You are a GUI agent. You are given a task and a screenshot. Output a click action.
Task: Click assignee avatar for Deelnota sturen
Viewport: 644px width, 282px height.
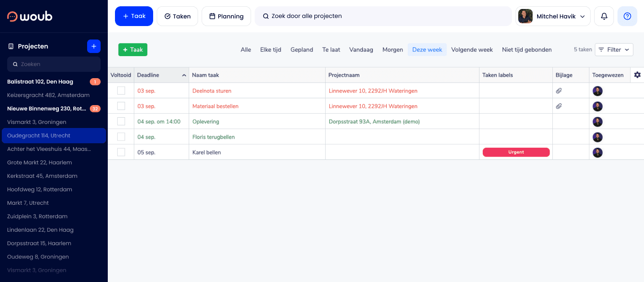597,91
